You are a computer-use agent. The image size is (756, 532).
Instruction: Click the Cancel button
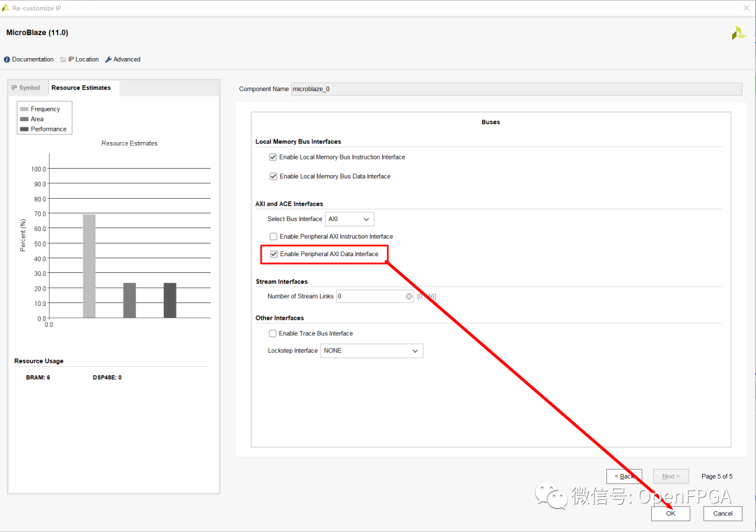(722, 514)
